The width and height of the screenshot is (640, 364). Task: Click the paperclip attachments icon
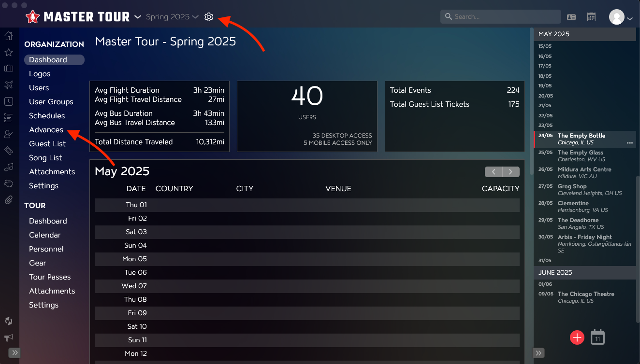click(8, 199)
